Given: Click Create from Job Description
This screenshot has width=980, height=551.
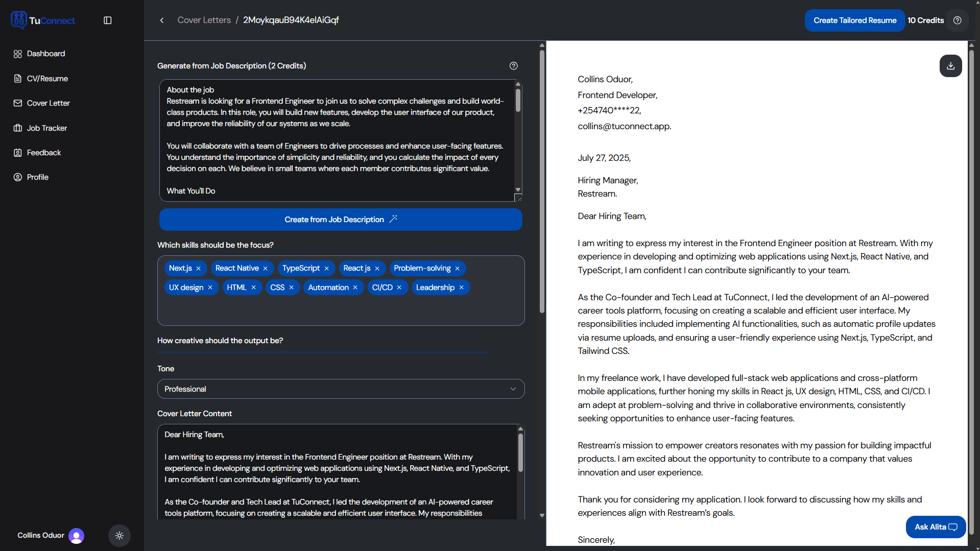Looking at the screenshot, I should click(x=340, y=219).
